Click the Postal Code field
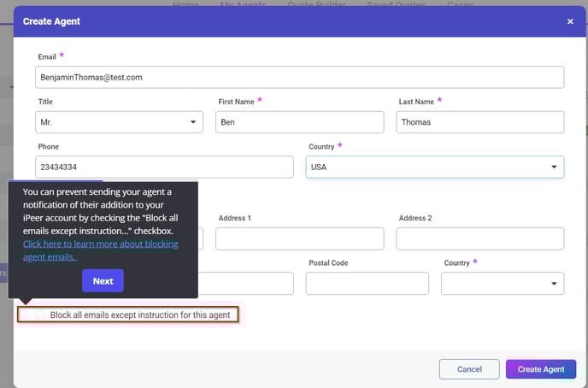The image size is (588, 388). point(367,283)
